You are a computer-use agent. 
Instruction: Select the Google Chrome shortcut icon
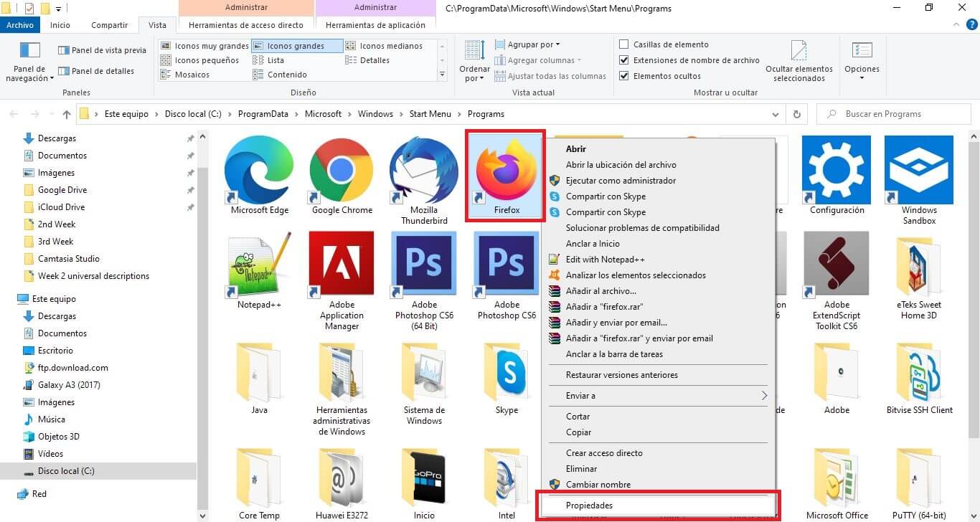point(341,171)
